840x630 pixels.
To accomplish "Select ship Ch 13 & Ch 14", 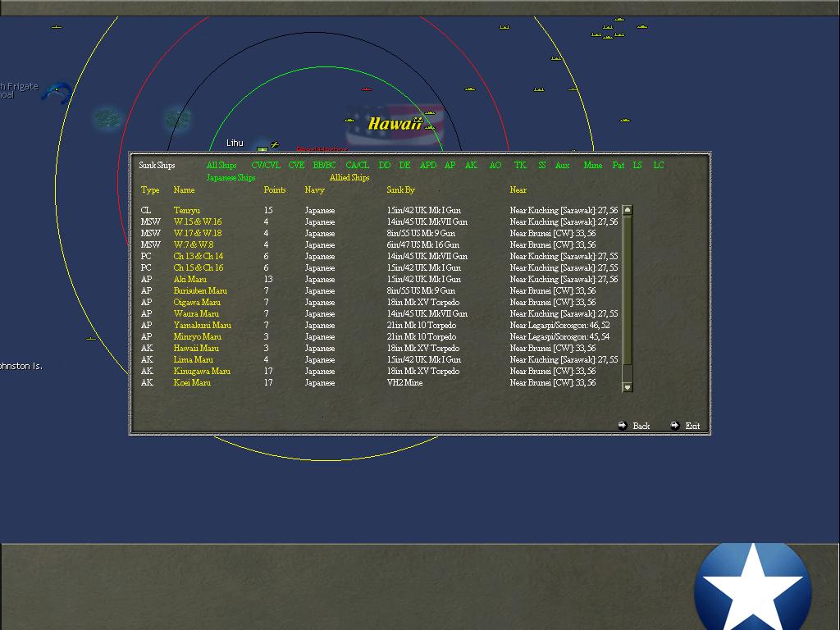I will click(199, 256).
